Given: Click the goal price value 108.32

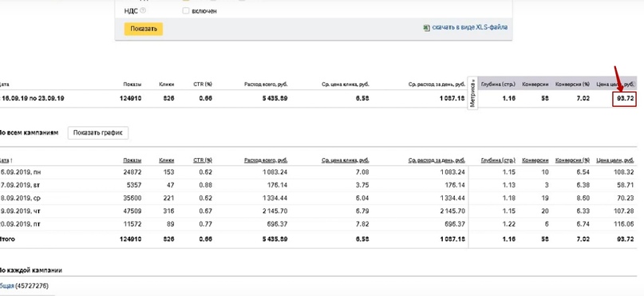Looking at the screenshot, I should click(625, 172).
